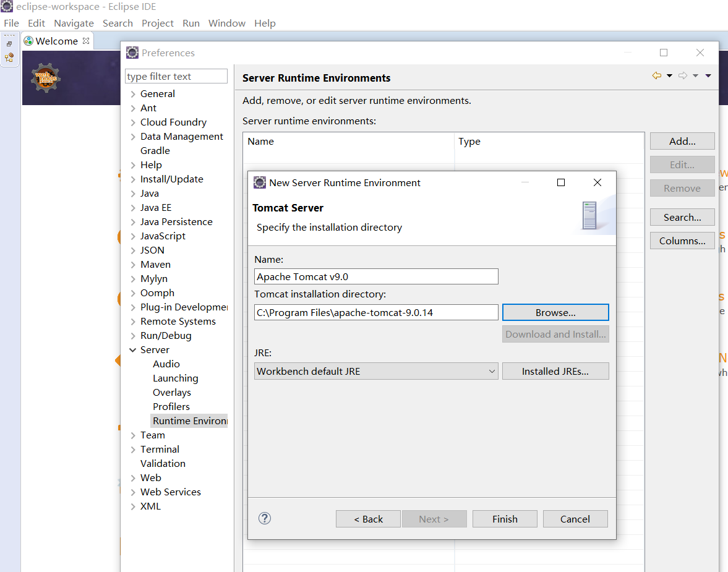Image resolution: width=728 pixels, height=572 pixels.
Task: Select JavaScript in preferences tree
Action: [x=163, y=236]
